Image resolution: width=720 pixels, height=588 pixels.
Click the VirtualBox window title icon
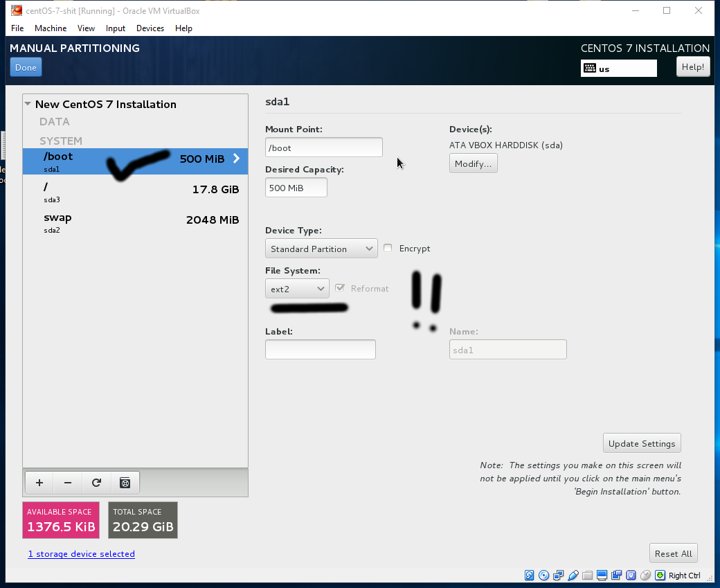(17, 10)
